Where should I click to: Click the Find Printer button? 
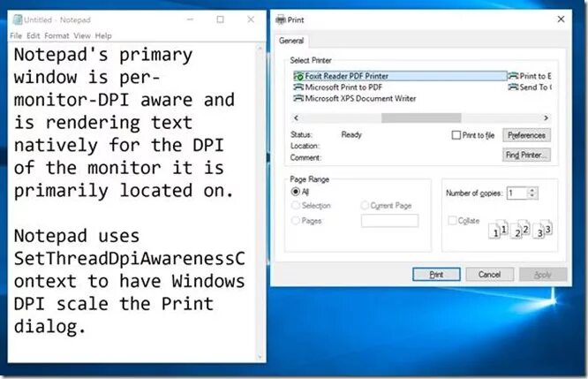click(x=526, y=155)
